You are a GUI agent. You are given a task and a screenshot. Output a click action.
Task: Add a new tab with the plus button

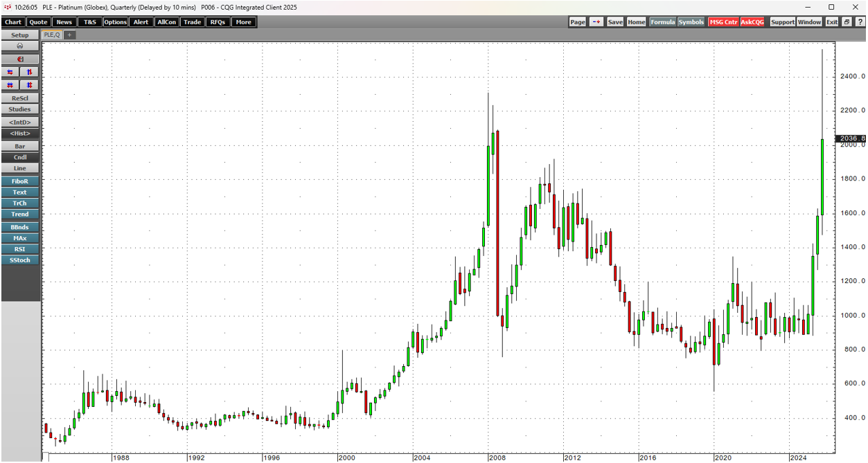pyautogui.click(x=69, y=35)
